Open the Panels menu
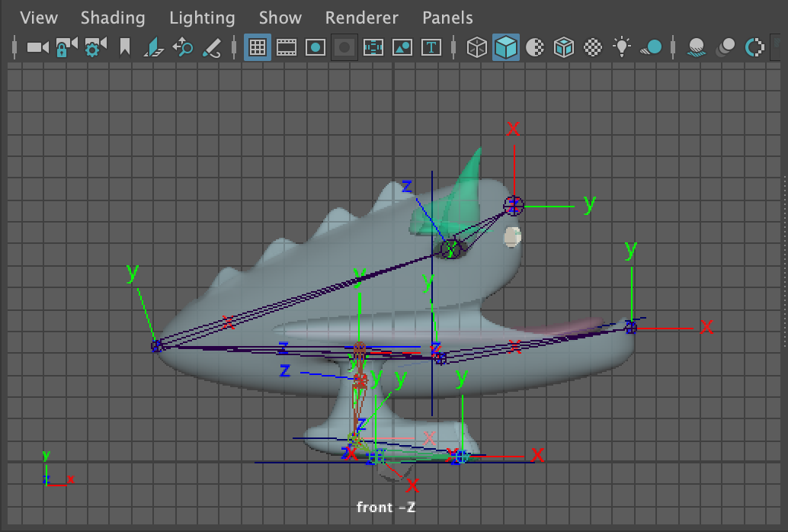The height and width of the screenshot is (532, 788). [447, 18]
